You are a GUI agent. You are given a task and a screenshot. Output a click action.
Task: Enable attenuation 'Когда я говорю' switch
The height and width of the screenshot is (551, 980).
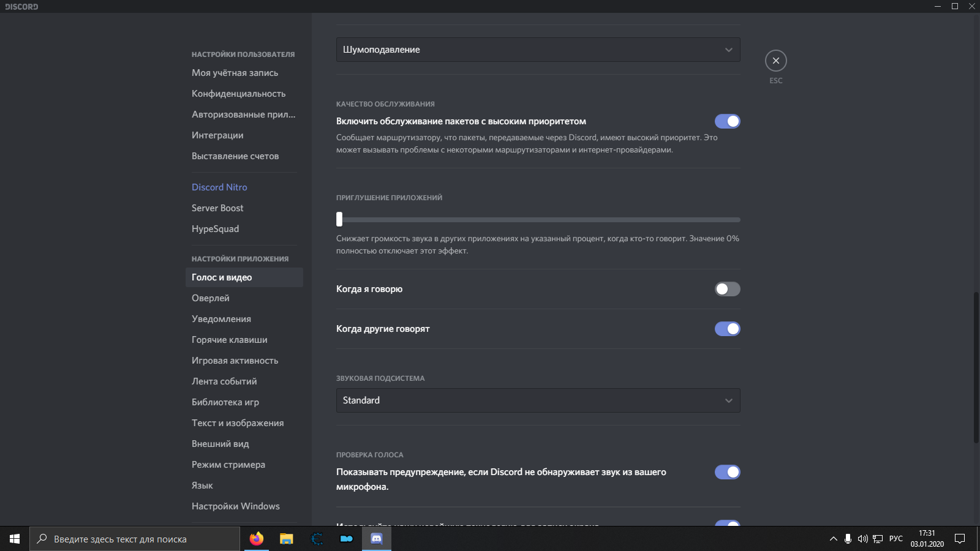[x=727, y=289]
